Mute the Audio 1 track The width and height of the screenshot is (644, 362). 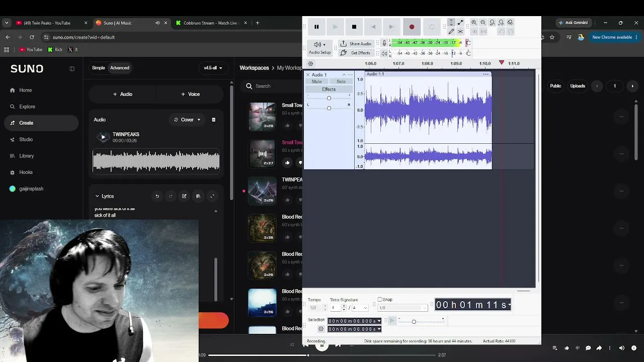tap(316, 81)
